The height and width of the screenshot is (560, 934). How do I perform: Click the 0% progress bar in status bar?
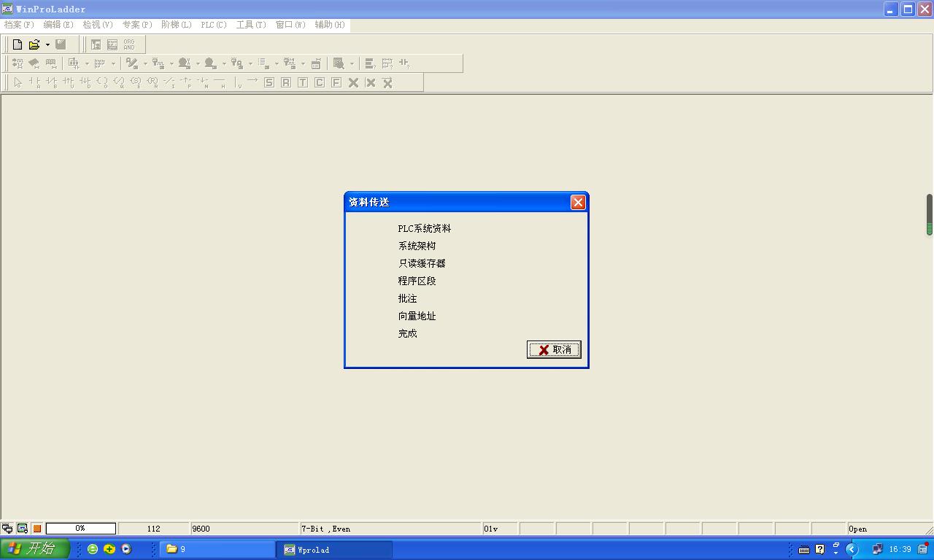tap(80, 529)
